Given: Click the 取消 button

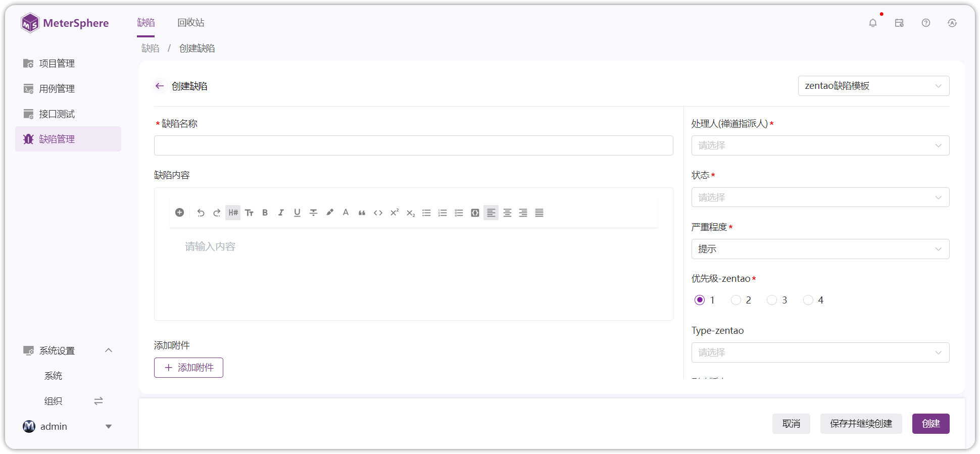Looking at the screenshot, I should [x=791, y=424].
